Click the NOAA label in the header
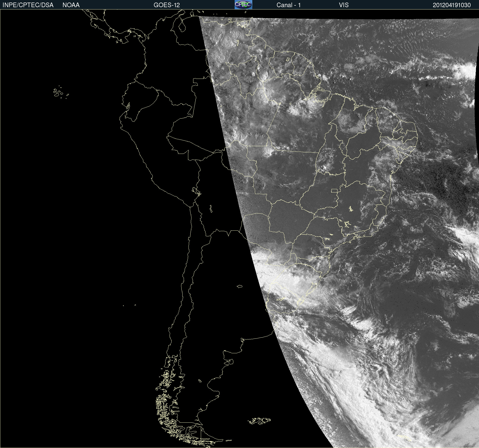 [x=71, y=5]
